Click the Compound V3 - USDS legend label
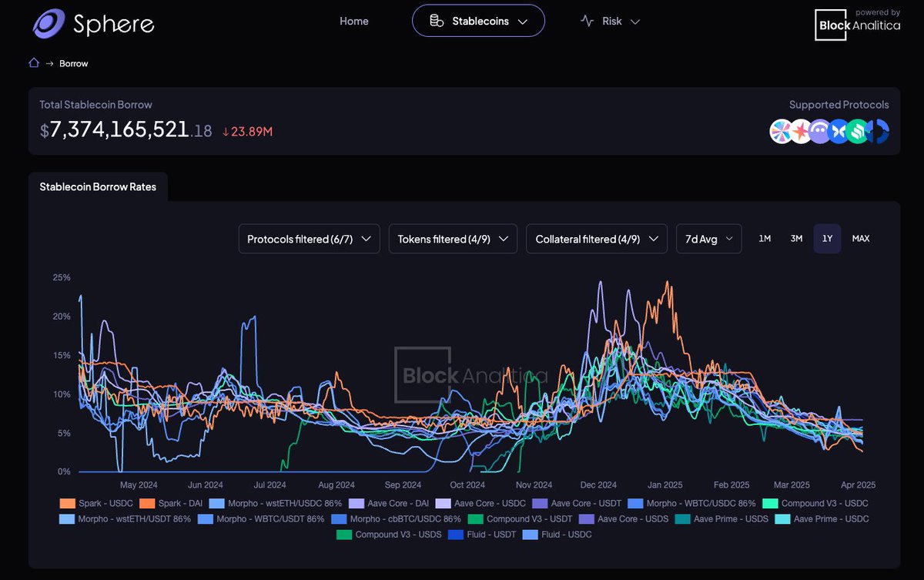 pos(399,534)
